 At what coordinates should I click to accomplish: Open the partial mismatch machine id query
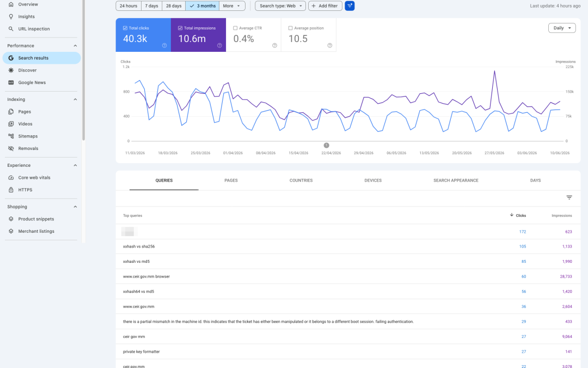tap(348, 322)
